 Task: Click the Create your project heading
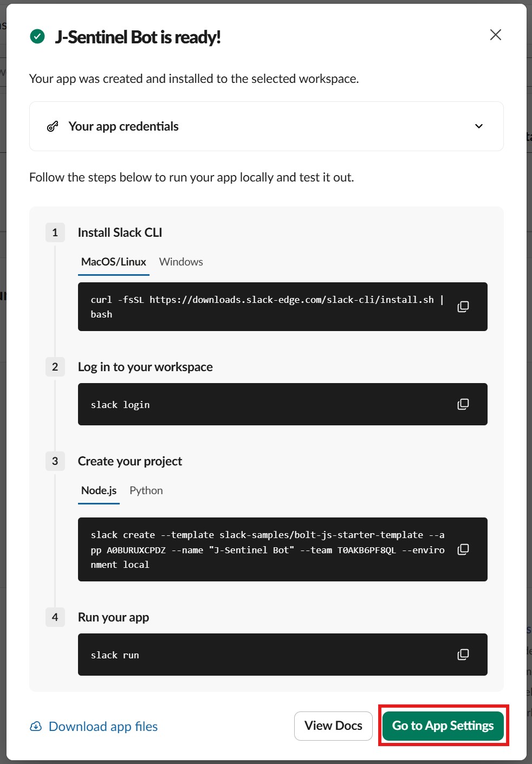130,461
